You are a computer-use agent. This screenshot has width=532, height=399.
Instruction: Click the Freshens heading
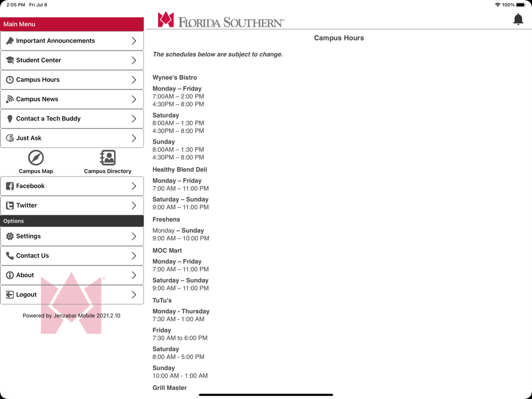[166, 220]
